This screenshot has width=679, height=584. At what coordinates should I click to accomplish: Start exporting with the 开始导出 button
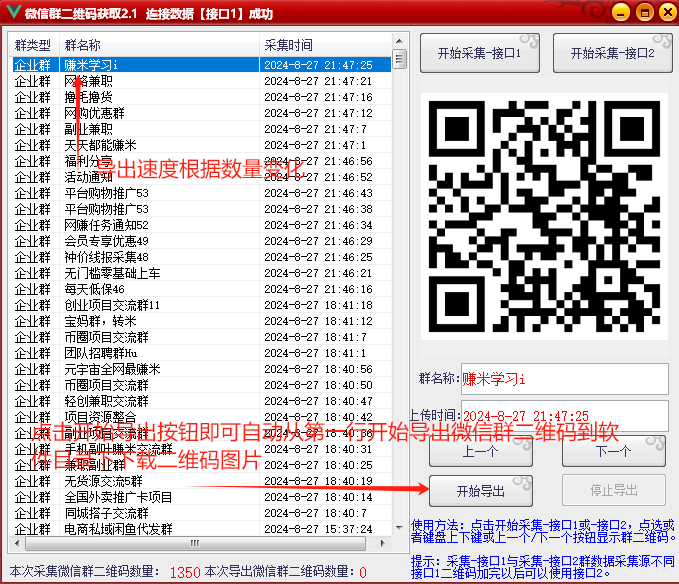(481, 491)
